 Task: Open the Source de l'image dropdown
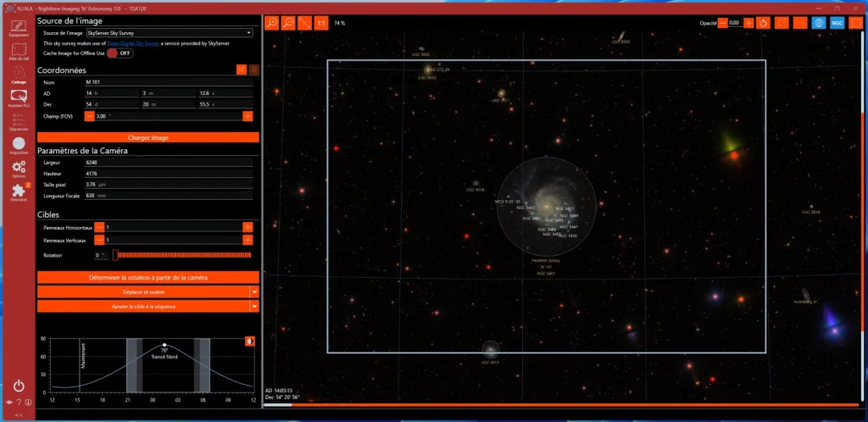point(169,33)
